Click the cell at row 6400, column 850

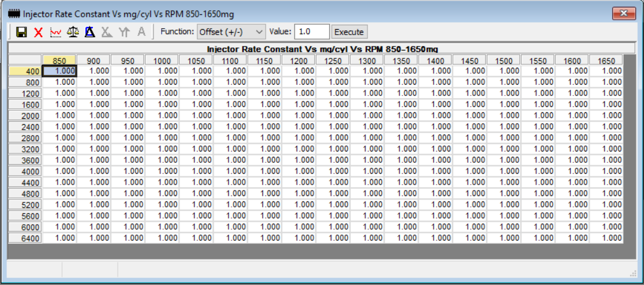[x=59, y=238]
